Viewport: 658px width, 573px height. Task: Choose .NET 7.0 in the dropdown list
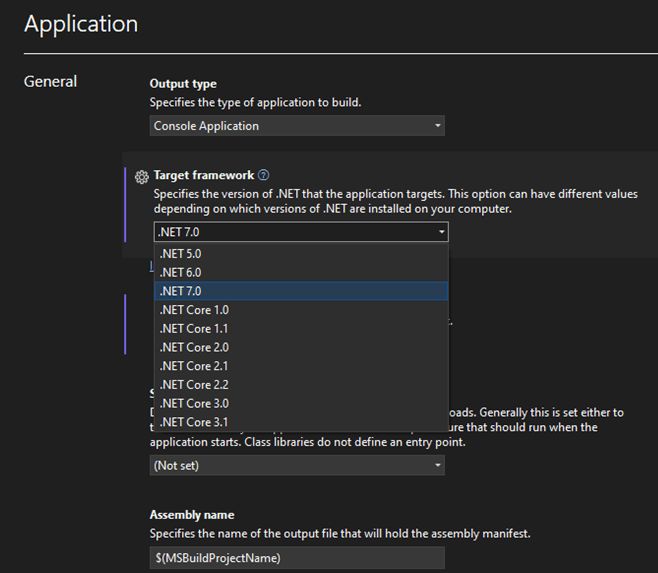(x=301, y=291)
